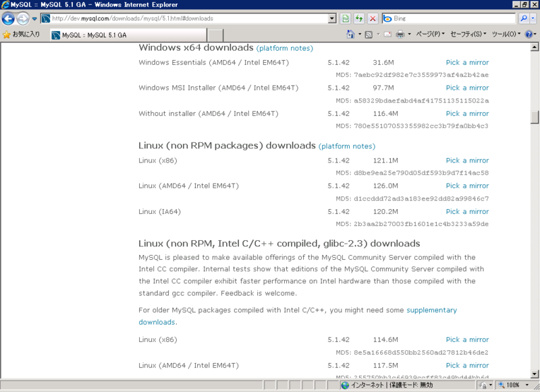This screenshot has width=540, height=392.
Task: Open the ツール(O) menu
Action: pyautogui.click(x=506, y=34)
